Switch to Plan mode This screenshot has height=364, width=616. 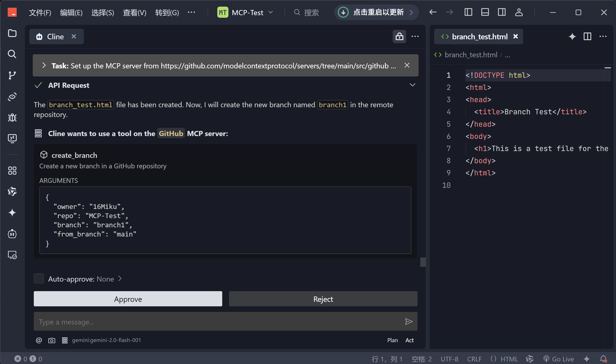click(x=392, y=340)
